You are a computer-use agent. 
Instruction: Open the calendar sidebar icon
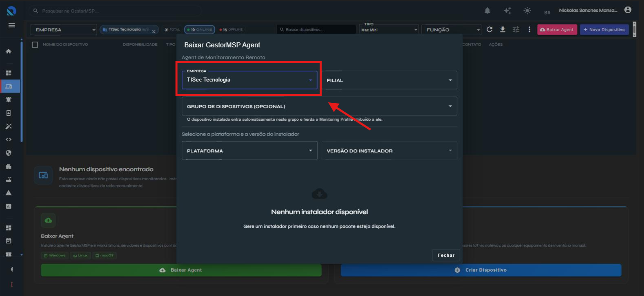point(9,241)
